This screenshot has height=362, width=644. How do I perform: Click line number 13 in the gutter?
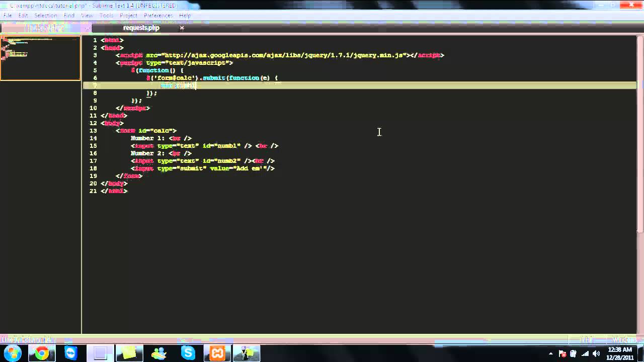[x=93, y=131]
